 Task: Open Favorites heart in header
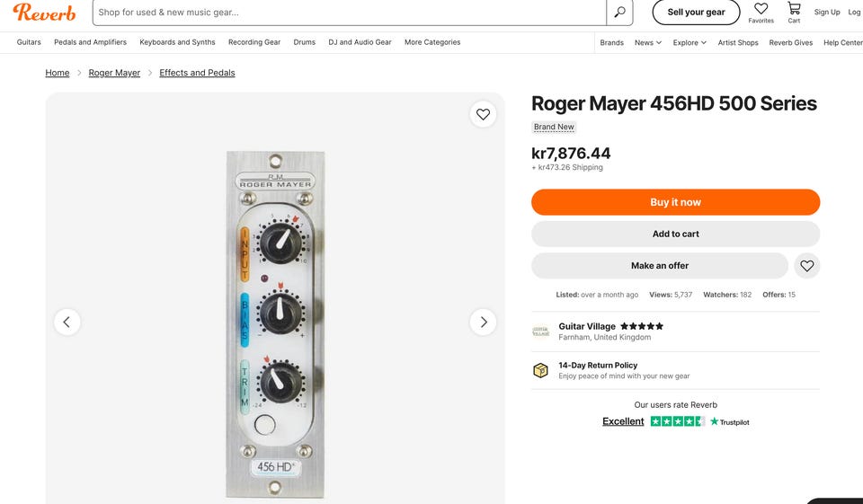coord(761,10)
